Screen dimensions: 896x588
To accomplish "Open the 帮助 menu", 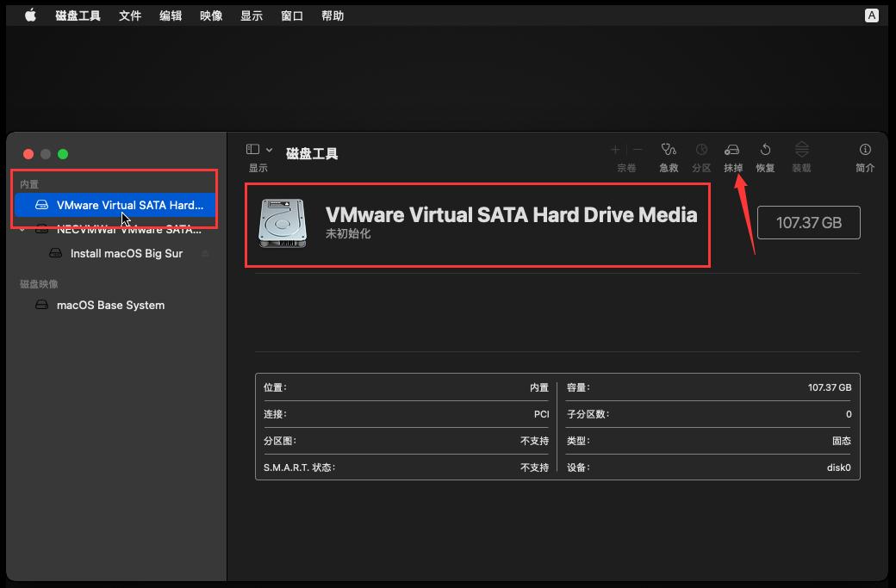I will pyautogui.click(x=333, y=15).
